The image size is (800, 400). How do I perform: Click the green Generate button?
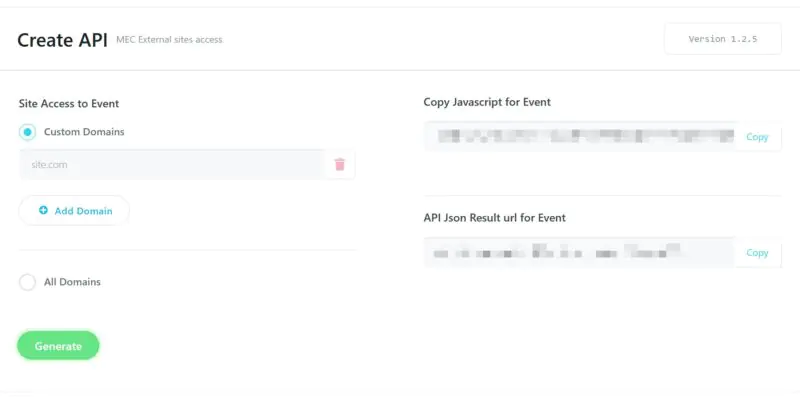58,346
